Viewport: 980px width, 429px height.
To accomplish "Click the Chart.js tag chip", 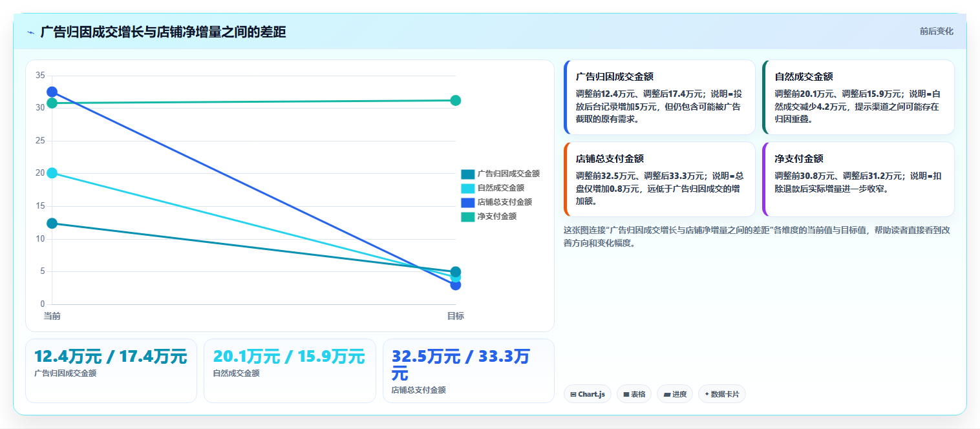I will click(x=587, y=394).
